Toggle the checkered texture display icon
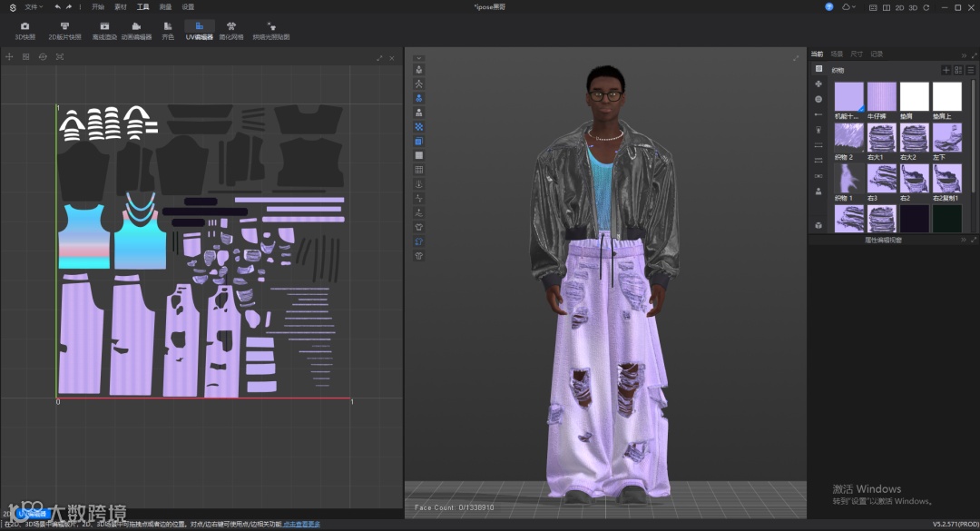The width and height of the screenshot is (980, 531). [419, 127]
